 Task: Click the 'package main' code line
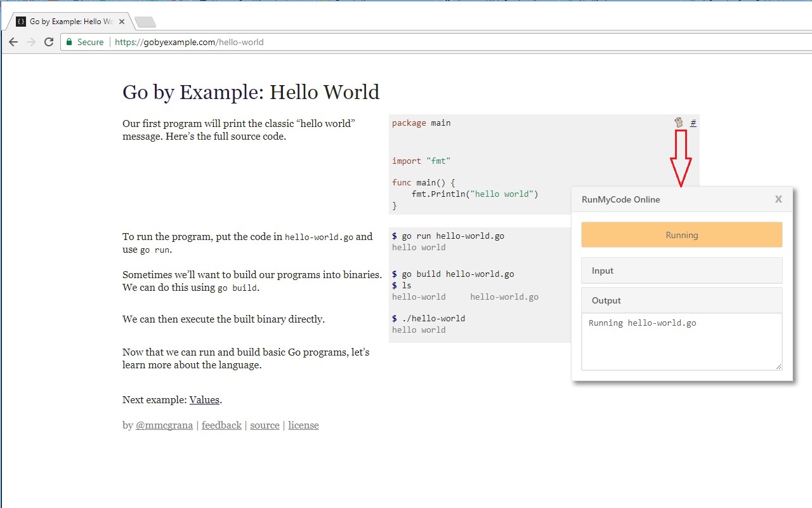[421, 123]
